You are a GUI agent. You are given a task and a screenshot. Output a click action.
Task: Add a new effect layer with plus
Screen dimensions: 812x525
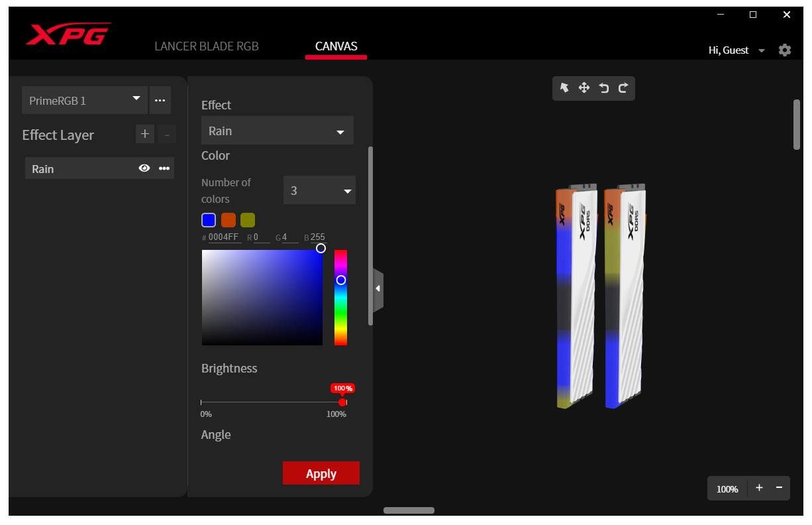(x=145, y=134)
